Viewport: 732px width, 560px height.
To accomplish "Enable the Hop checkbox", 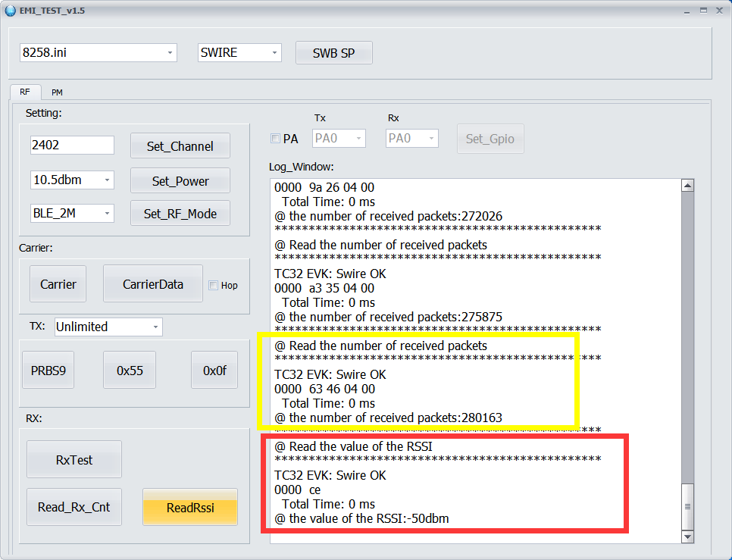I will tap(214, 285).
